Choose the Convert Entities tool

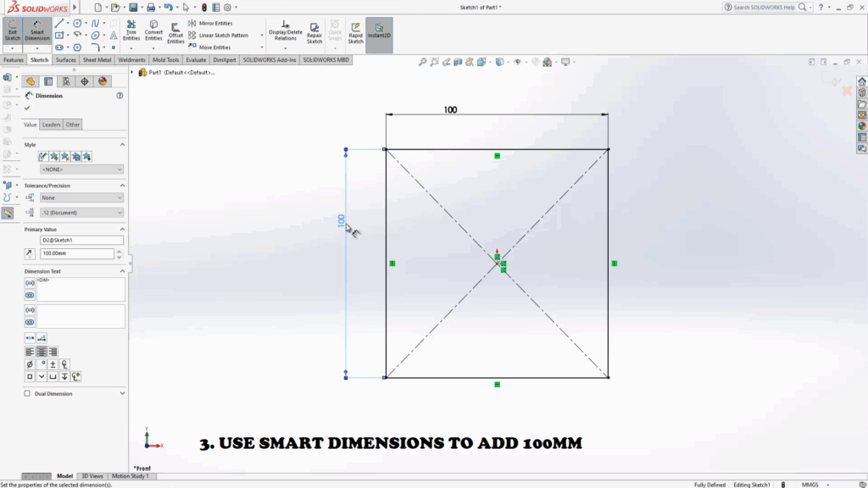click(153, 31)
